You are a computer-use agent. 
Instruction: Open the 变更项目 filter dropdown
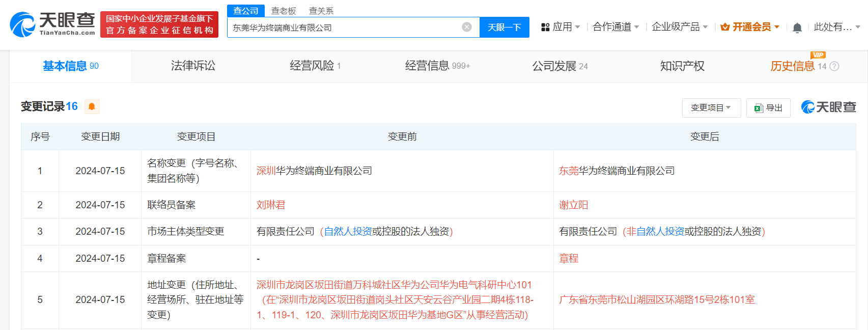click(x=711, y=108)
